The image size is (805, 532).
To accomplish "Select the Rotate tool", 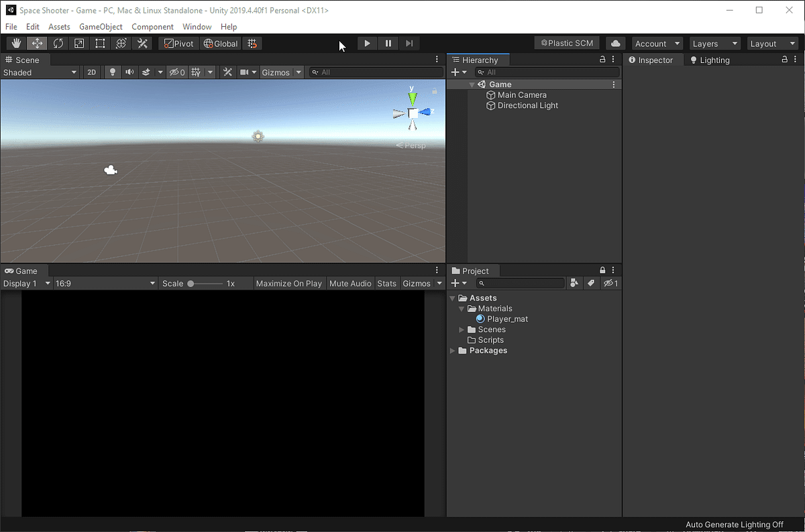I will pos(58,43).
